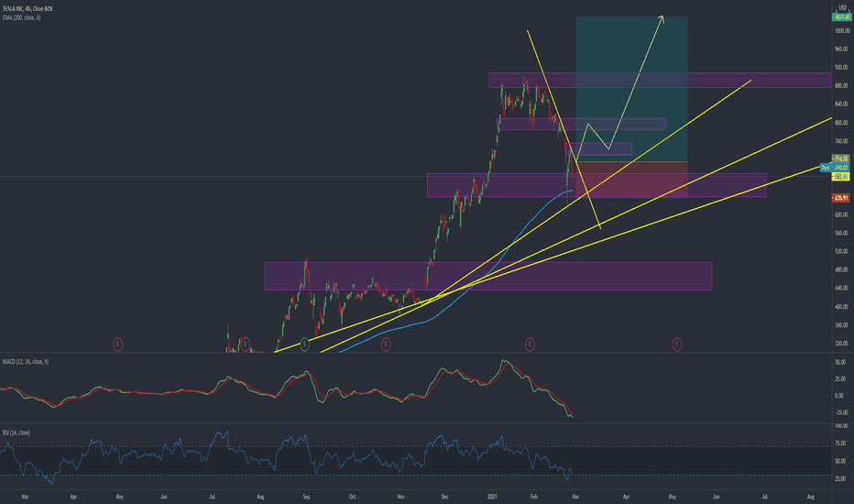Click the green target price label atop the price axis

(841, 17)
